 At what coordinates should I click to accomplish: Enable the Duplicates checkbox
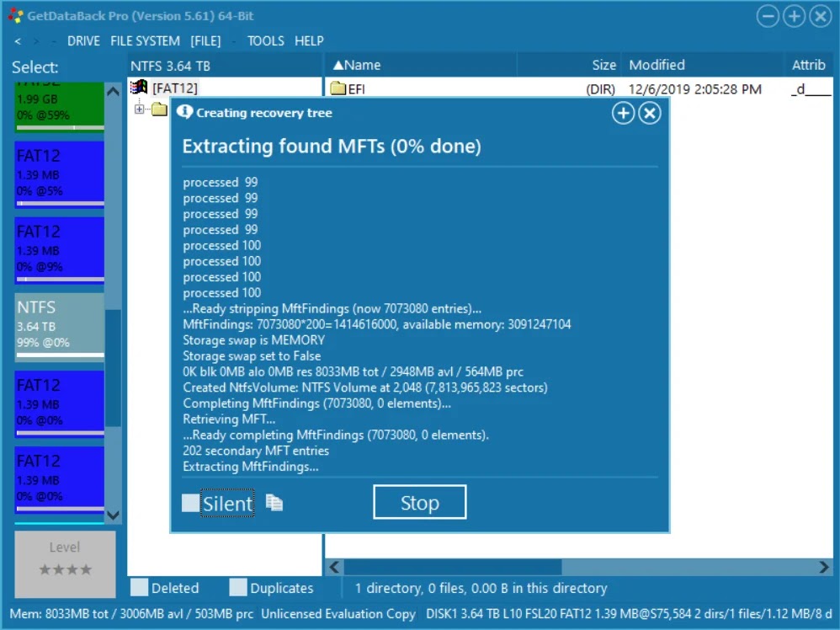tap(238, 588)
